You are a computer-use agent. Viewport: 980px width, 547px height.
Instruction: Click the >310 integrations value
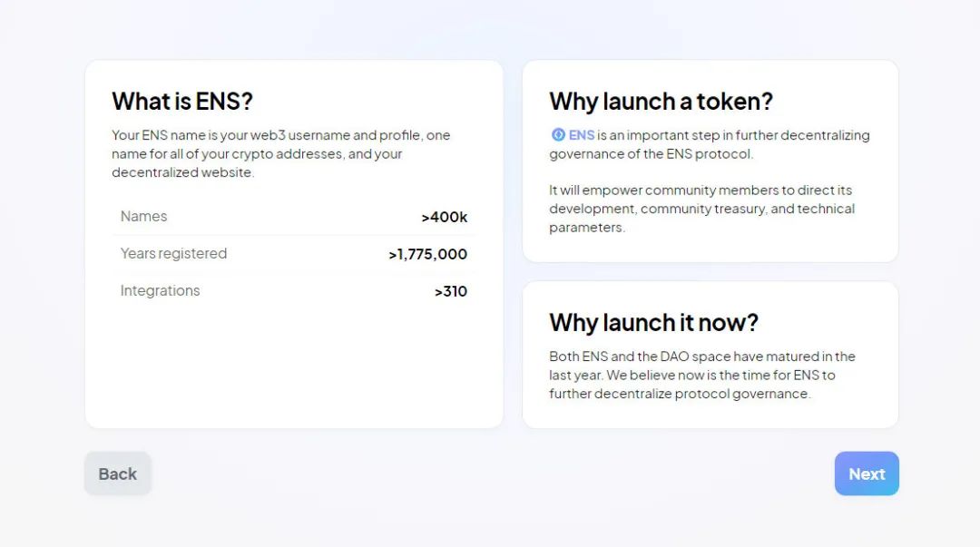(x=451, y=291)
